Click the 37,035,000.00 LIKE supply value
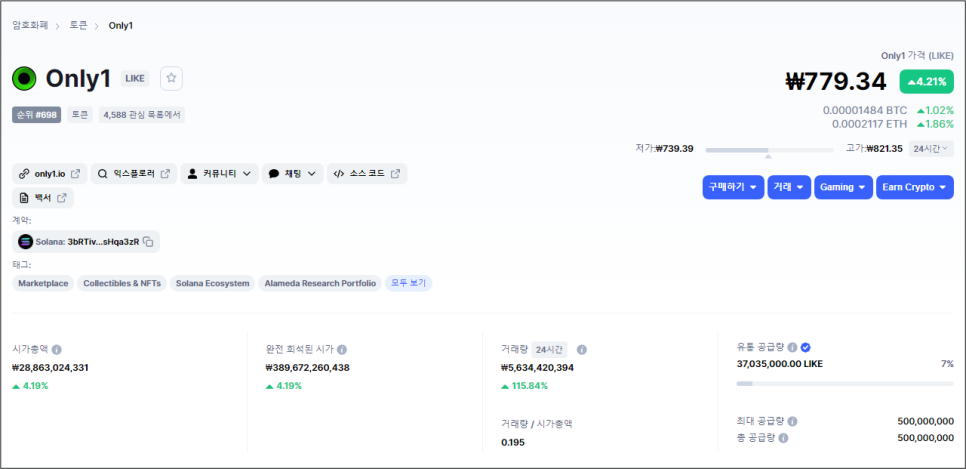Screen dimensions: 966x469 [x=779, y=364]
